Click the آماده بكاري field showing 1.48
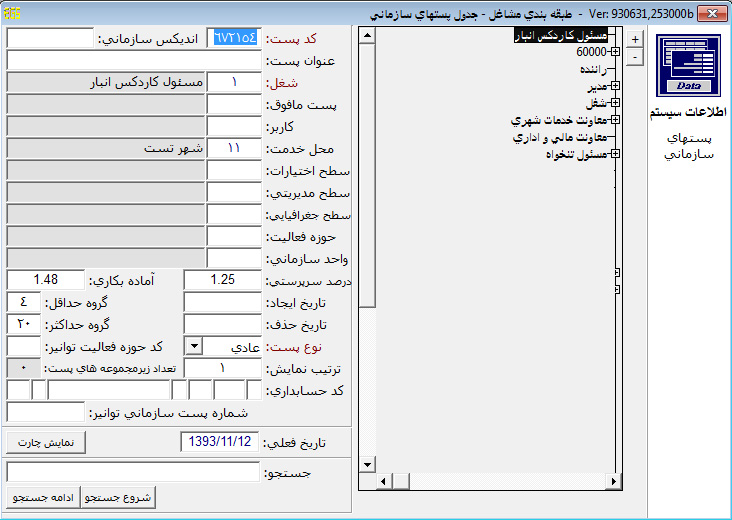The image size is (732, 520). 46,280
